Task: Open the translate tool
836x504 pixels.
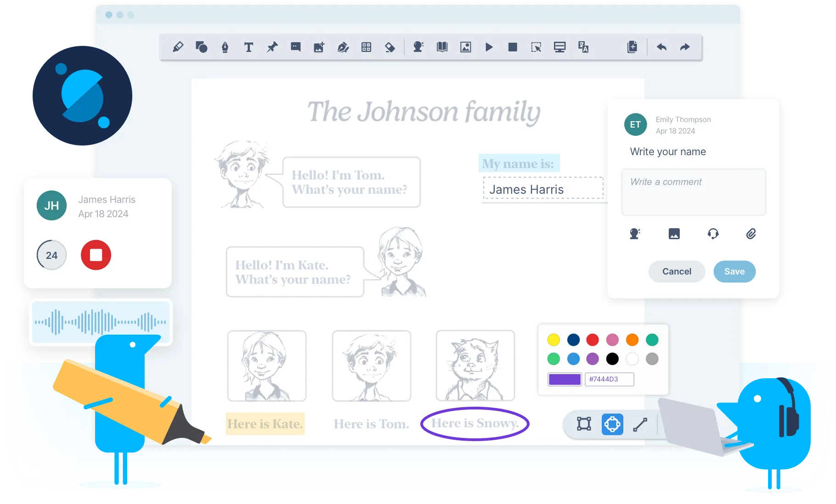Action: [583, 47]
